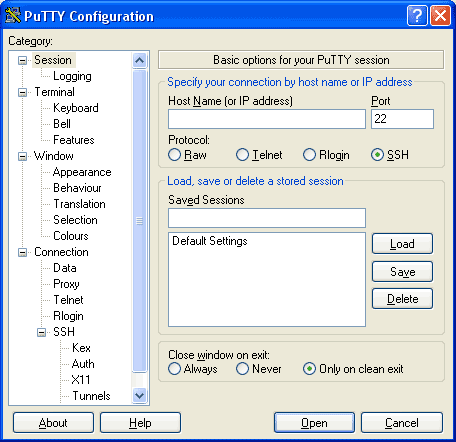Click the PuTTY icon in title bar
The height and width of the screenshot is (442, 456).
[13, 15]
